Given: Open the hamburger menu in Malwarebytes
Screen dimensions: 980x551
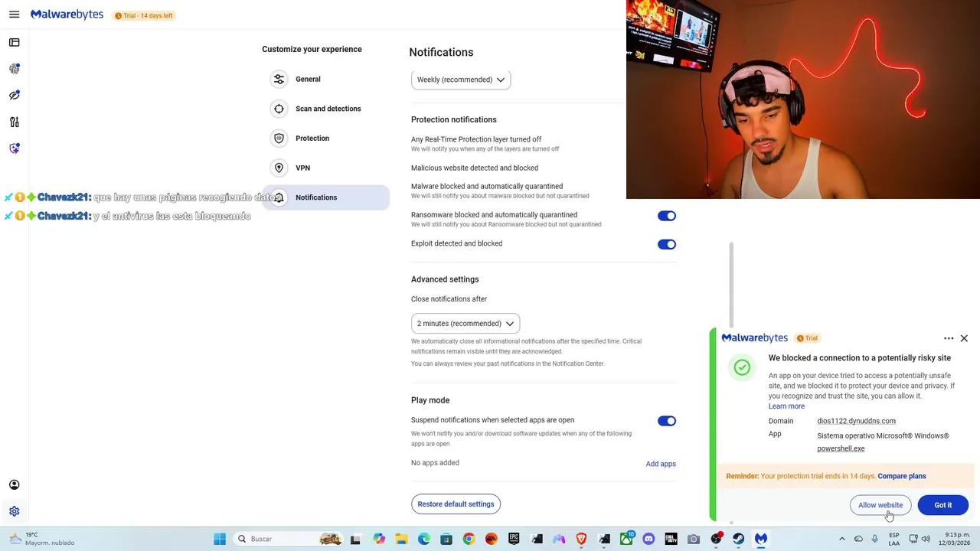Looking at the screenshot, I should point(14,15).
